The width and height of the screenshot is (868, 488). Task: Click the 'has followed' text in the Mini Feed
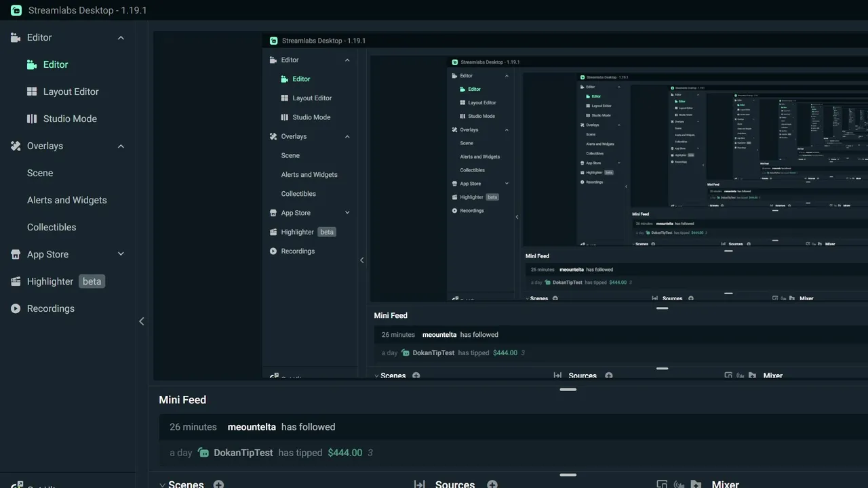(309, 427)
